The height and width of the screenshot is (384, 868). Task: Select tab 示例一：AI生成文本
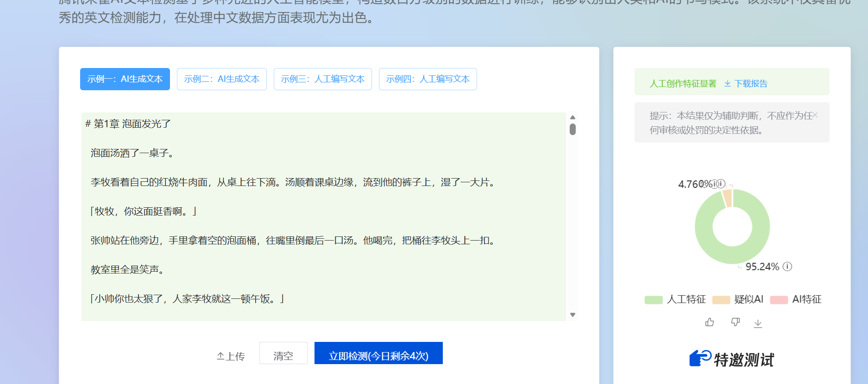coord(125,79)
